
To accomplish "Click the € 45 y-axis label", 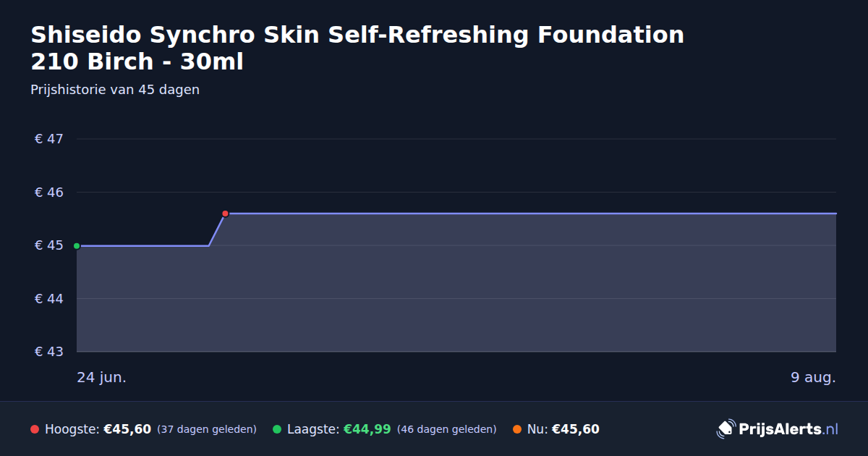I will (x=49, y=246).
